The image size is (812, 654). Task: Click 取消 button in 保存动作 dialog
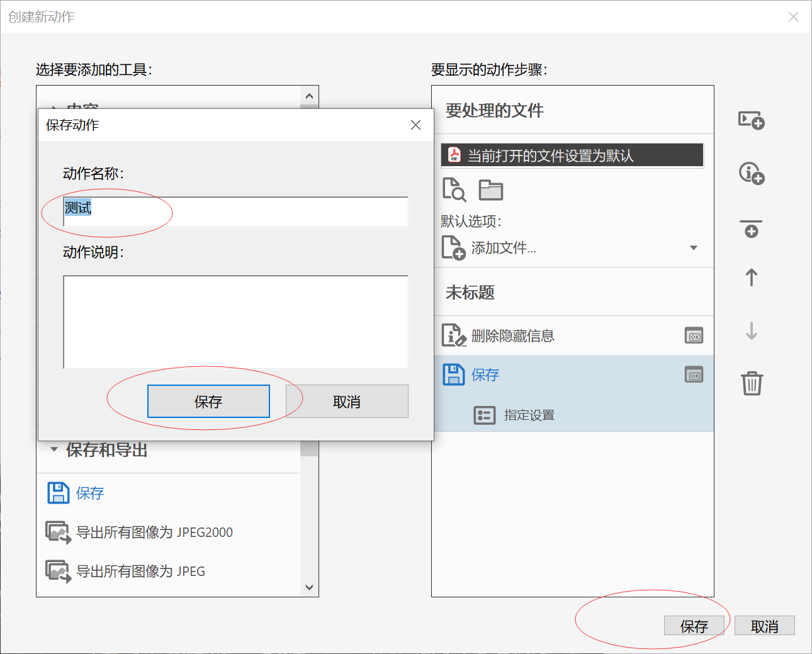click(x=347, y=401)
